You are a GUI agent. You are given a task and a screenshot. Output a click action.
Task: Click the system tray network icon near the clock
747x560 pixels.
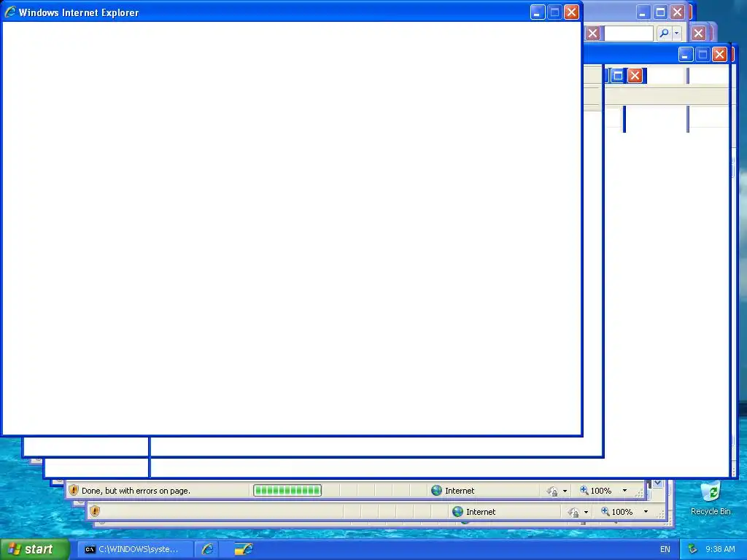(x=693, y=549)
